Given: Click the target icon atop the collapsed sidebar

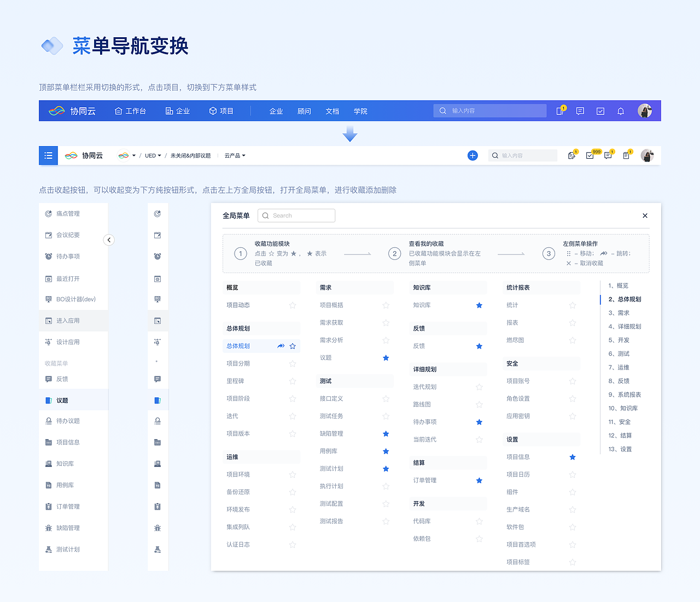Looking at the screenshot, I should [x=157, y=213].
